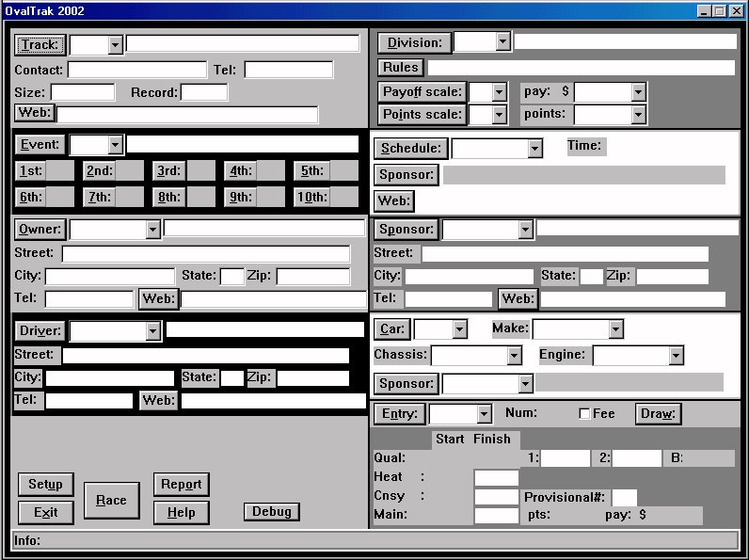Click the Rules button
This screenshot has height=560, width=749.
(x=400, y=68)
